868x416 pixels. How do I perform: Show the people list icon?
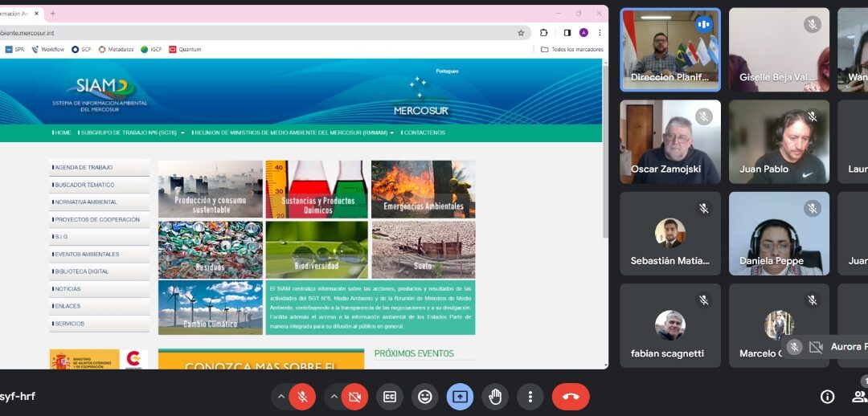(x=859, y=396)
